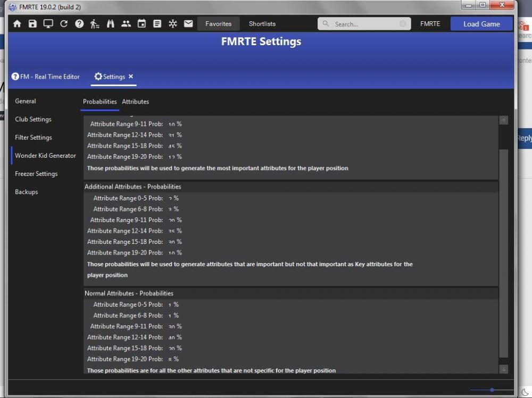Click the FMRTE menu button
Viewport: 532px width, 398px height.
[x=430, y=24]
